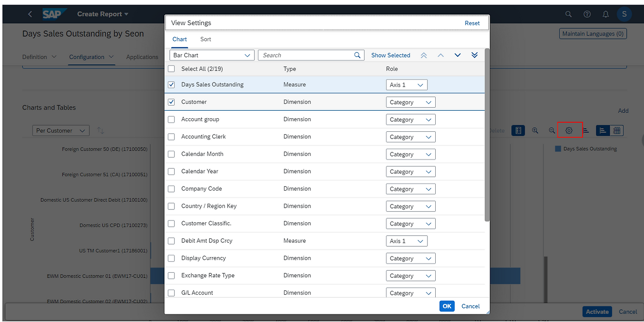
Task: Click the Add link above chart toolbar
Action: (623, 111)
